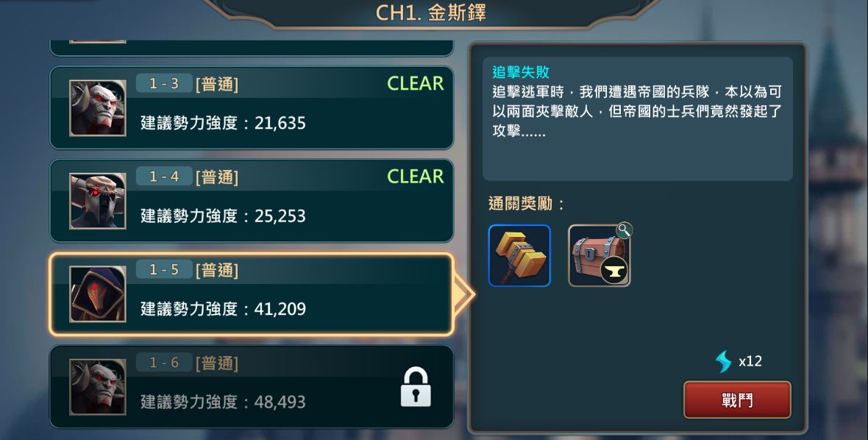The height and width of the screenshot is (440, 868).
Task: Select stage 1-3 row in list
Action: tap(252, 108)
